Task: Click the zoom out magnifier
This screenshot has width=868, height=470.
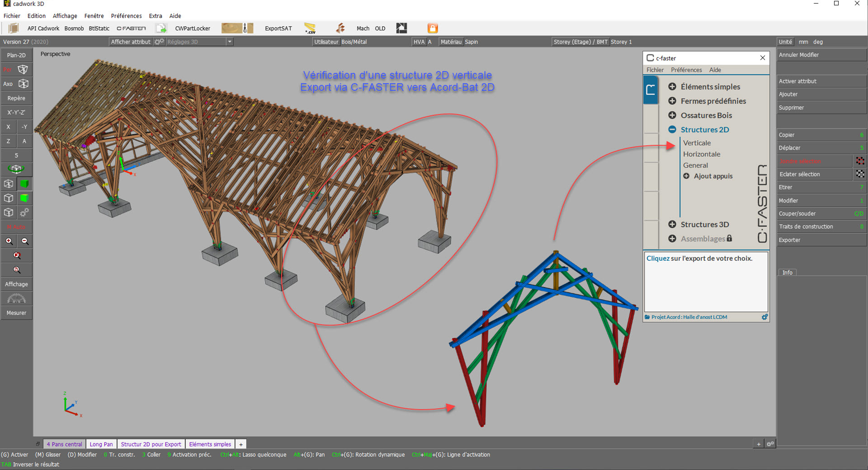Action: (25, 241)
